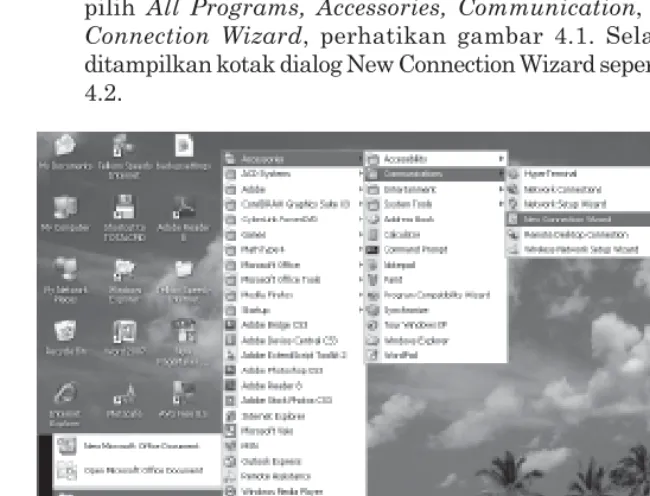
Task: Click Adobe Bridge CS3 program icon
Action: click(x=230, y=325)
